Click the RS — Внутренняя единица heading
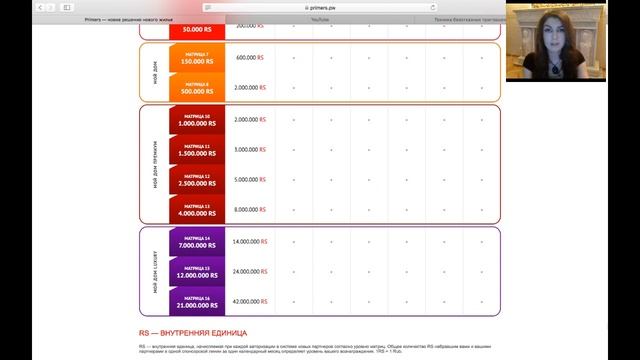 [x=193, y=333]
